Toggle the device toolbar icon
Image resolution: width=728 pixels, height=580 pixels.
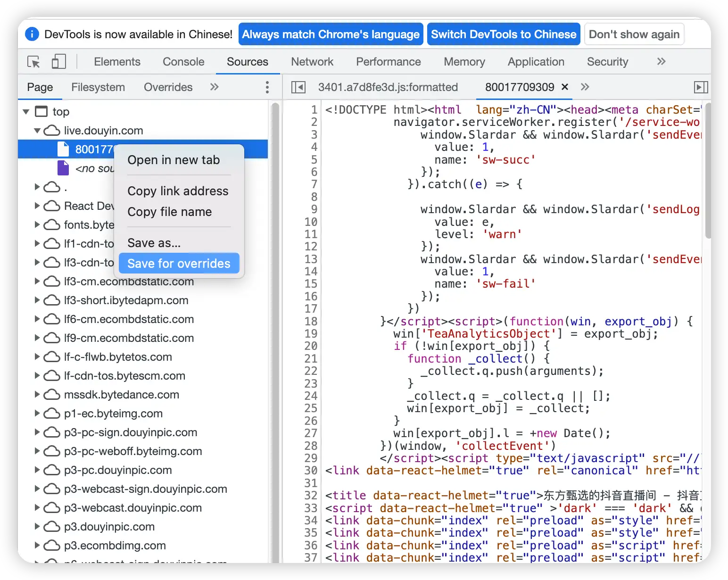(x=58, y=61)
